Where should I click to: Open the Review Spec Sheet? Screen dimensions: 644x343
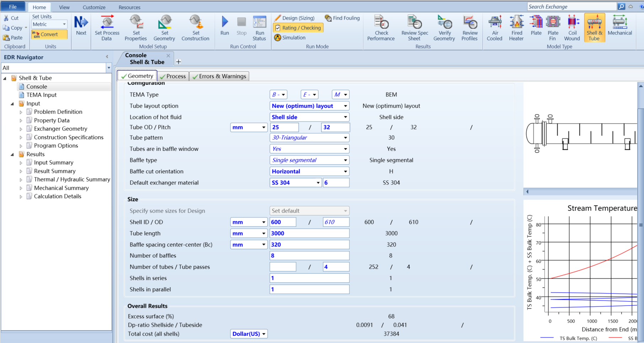tap(414, 28)
